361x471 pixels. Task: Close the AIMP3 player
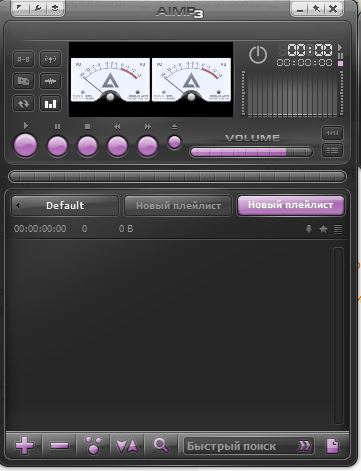point(333,9)
